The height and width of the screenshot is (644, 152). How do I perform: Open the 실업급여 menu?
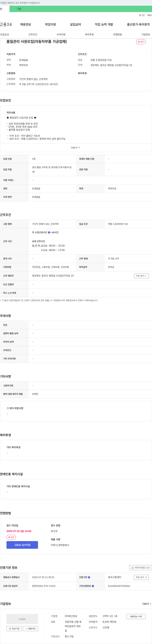tap(76, 24)
